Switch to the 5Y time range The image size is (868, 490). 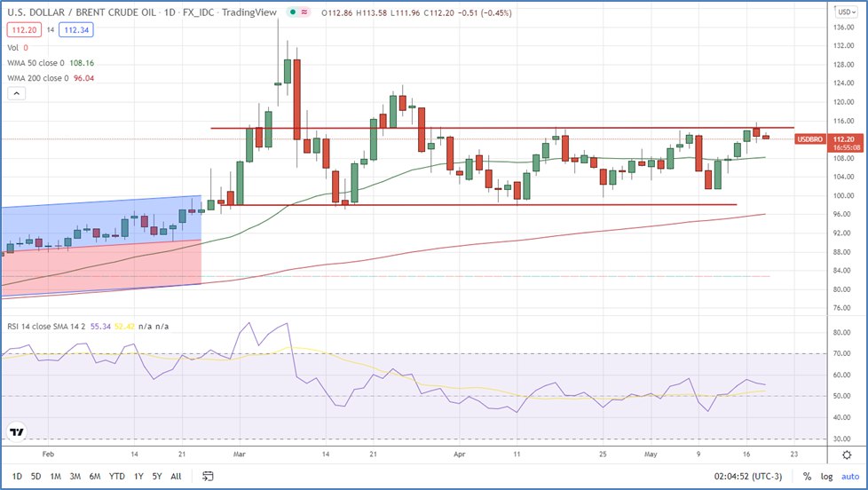[x=156, y=476]
